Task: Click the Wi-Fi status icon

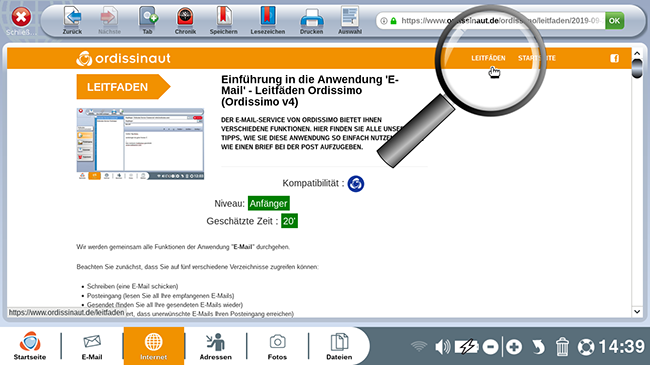Action: (x=419, y=346)
